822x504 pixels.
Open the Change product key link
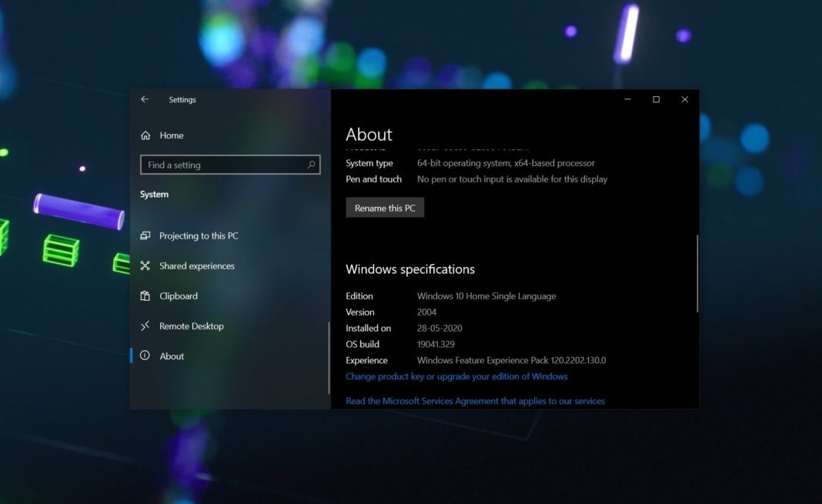[457, 376]
